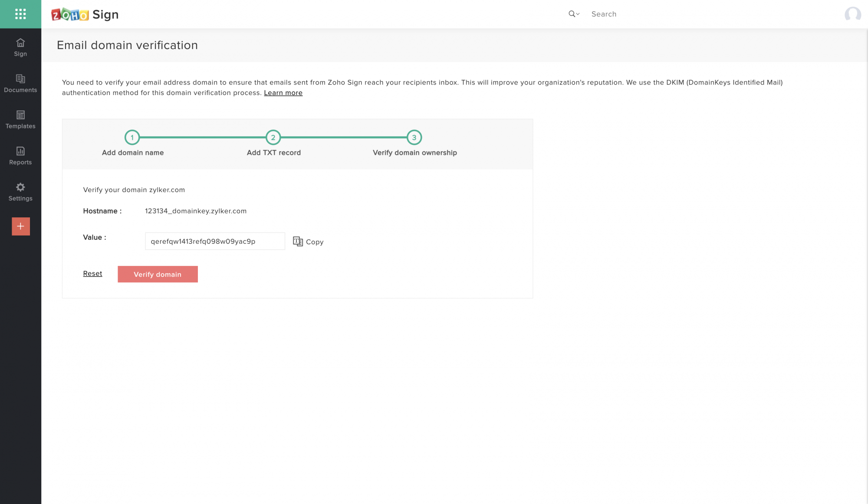Screen dimensions: 868x504
Task: Click the copy icon beside value
Action: (298, 242)
